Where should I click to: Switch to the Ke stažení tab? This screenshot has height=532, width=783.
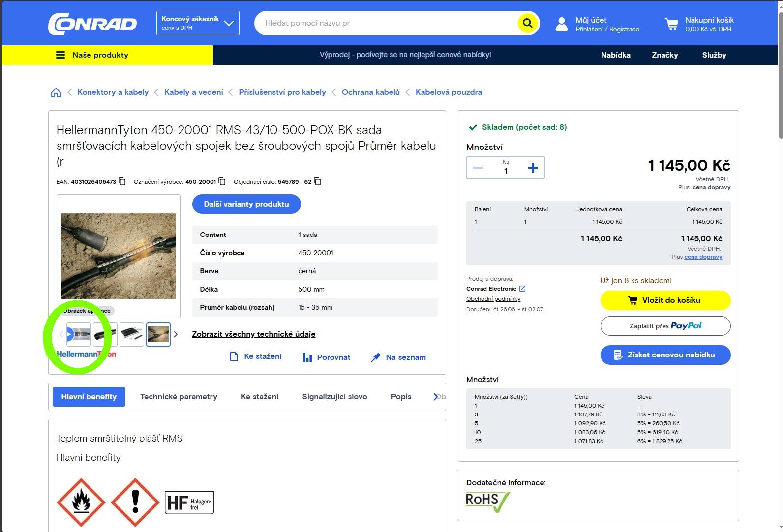[x=260, y=397]
